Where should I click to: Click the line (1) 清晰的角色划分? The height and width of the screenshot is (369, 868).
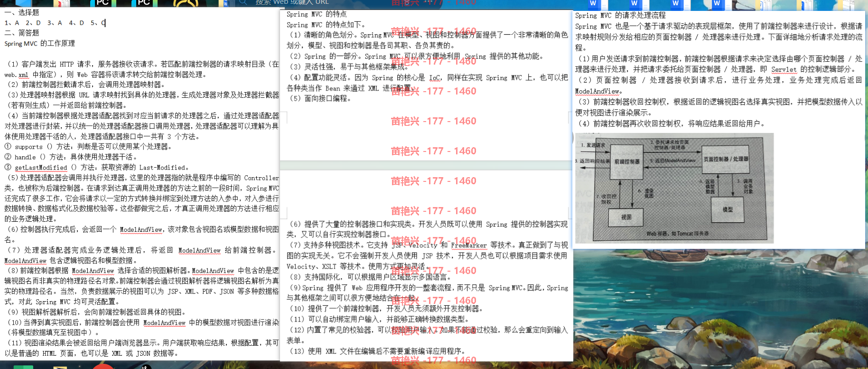pyautogui.click(x=427, y=40)
